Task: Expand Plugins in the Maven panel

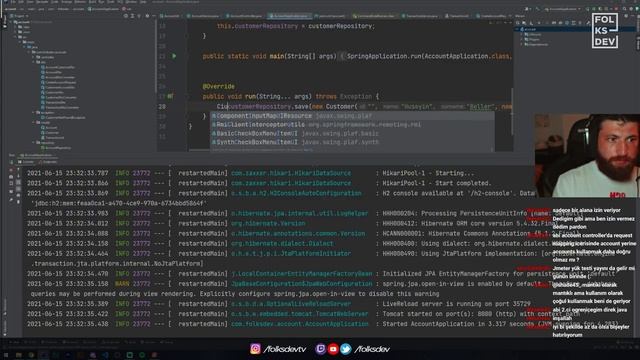Action: tap(522, 39)
